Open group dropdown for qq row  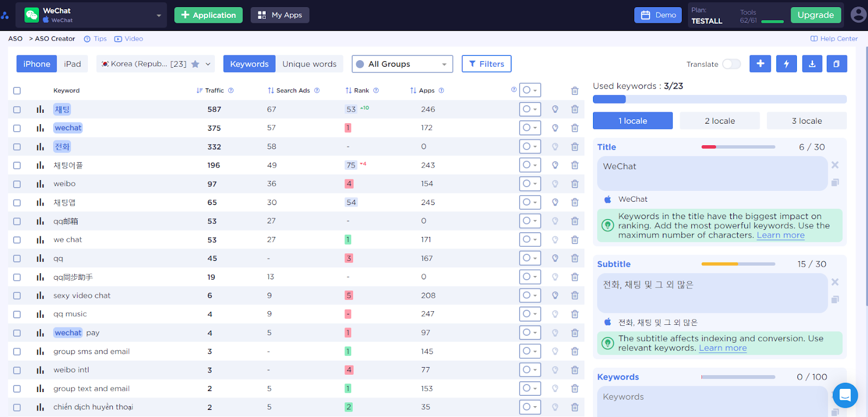(x=529, y=258)
